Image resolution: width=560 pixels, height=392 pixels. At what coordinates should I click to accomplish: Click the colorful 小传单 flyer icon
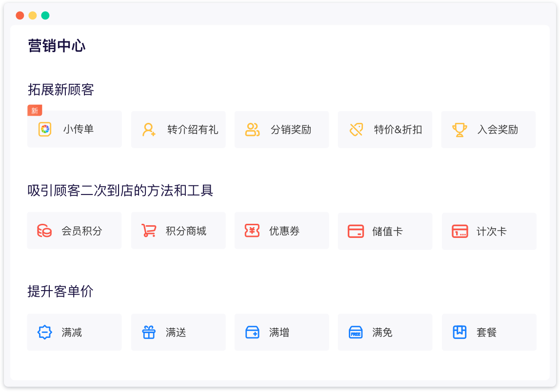[x=45, y=129]
